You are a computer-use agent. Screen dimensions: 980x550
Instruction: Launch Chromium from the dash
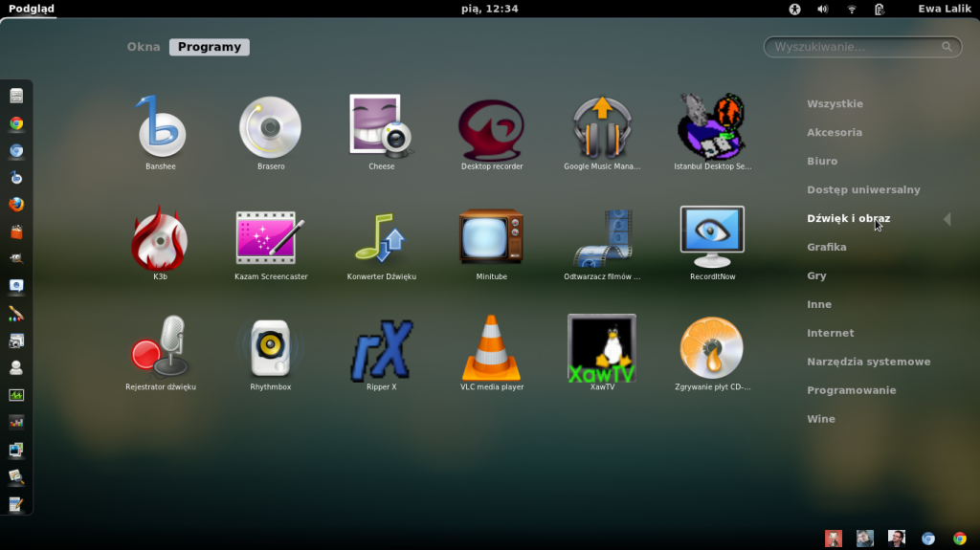16,150
